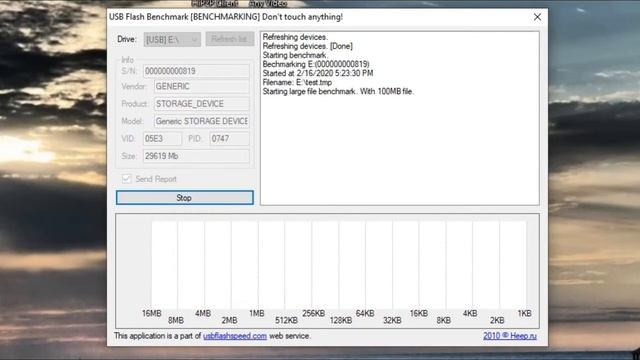640x360 pixels.
Task: Click the PID field 0747
Action: (x=229, y=139)
